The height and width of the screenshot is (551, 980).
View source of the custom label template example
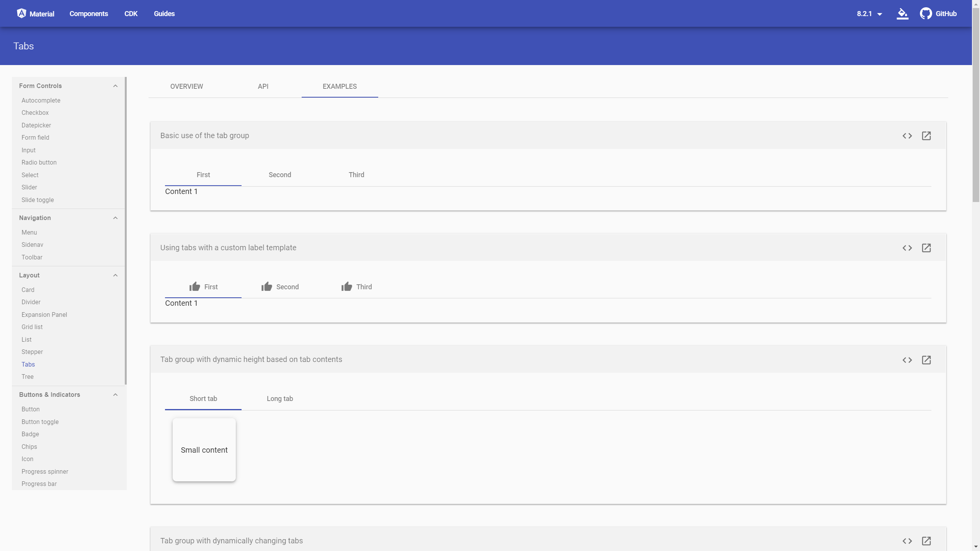908,248
